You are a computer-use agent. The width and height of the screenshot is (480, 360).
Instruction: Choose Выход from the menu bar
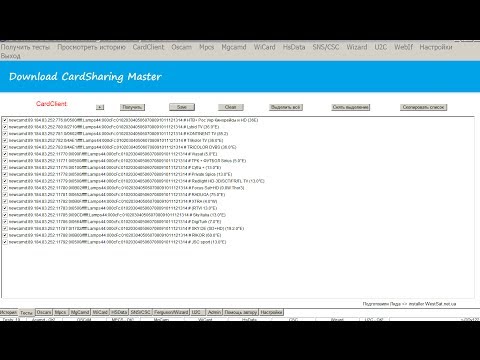pyautogui.click(x=11, y=56)
